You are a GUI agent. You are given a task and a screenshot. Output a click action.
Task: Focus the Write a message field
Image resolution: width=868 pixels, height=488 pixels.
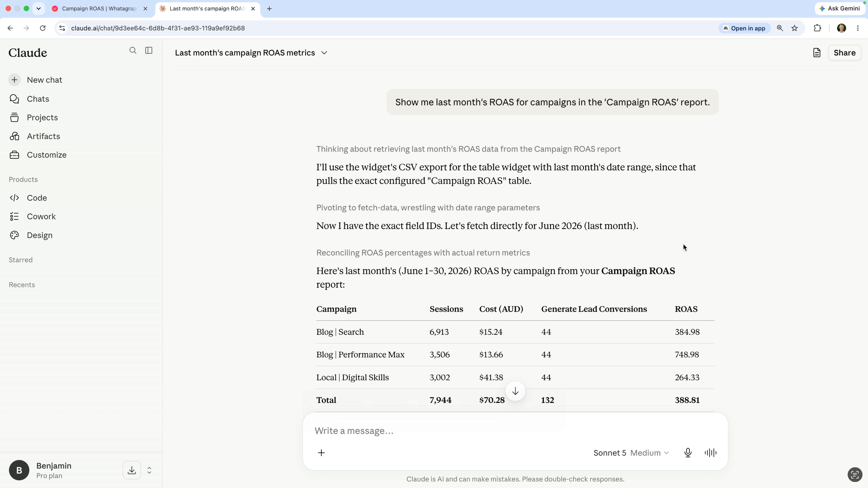click(515, 431)
